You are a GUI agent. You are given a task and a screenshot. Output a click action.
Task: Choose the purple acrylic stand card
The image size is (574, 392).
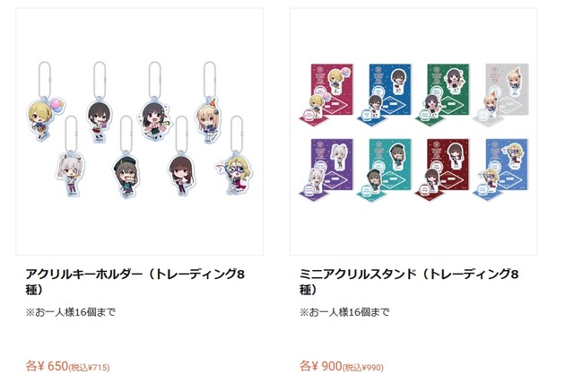point(326,170)
